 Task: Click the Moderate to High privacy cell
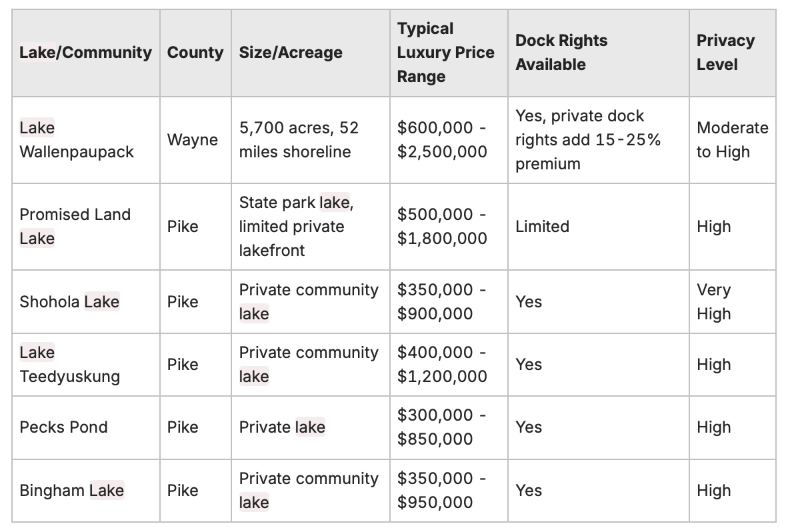click(x=732, y=140)
